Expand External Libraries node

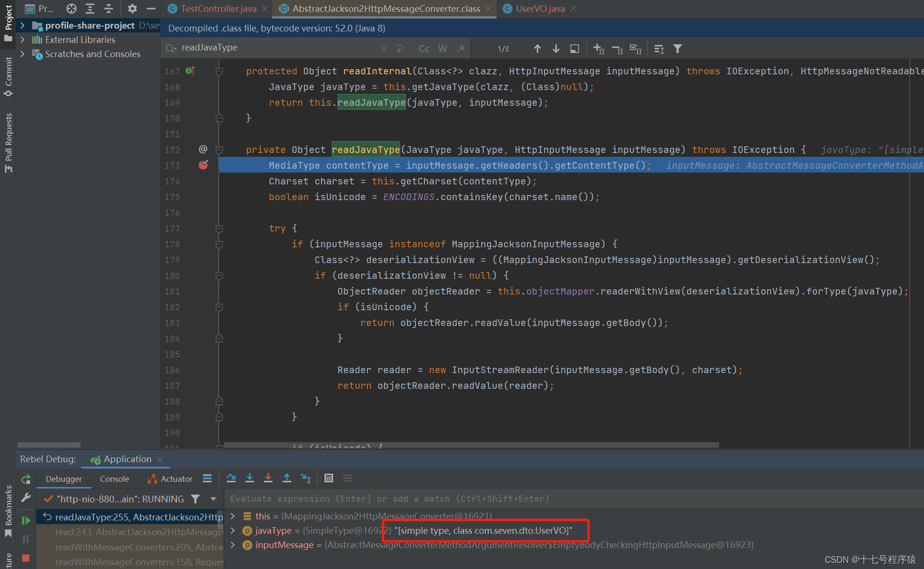[x=22, y=40]
